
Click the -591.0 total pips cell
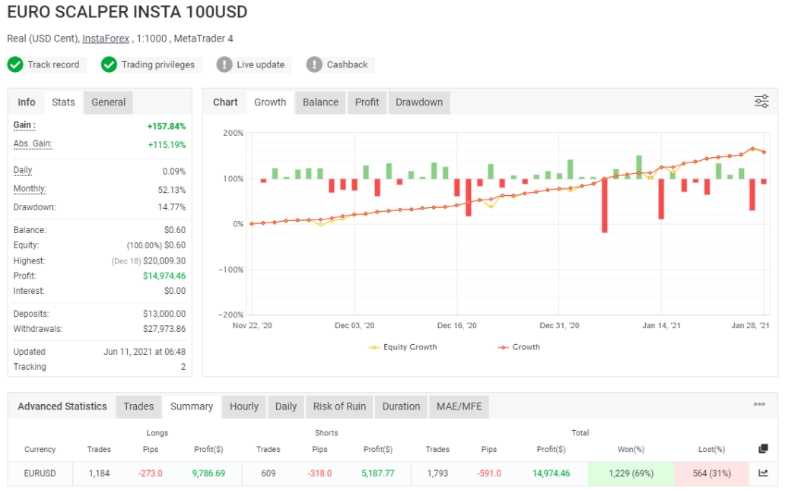pos(489,473)
